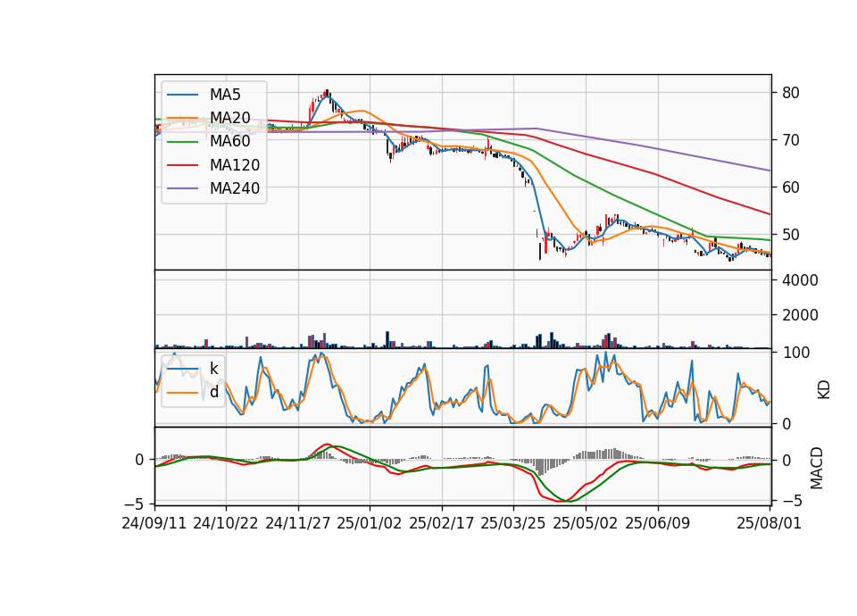Click the 25/02/17 date tick label
857x616 pixels.
442,523
